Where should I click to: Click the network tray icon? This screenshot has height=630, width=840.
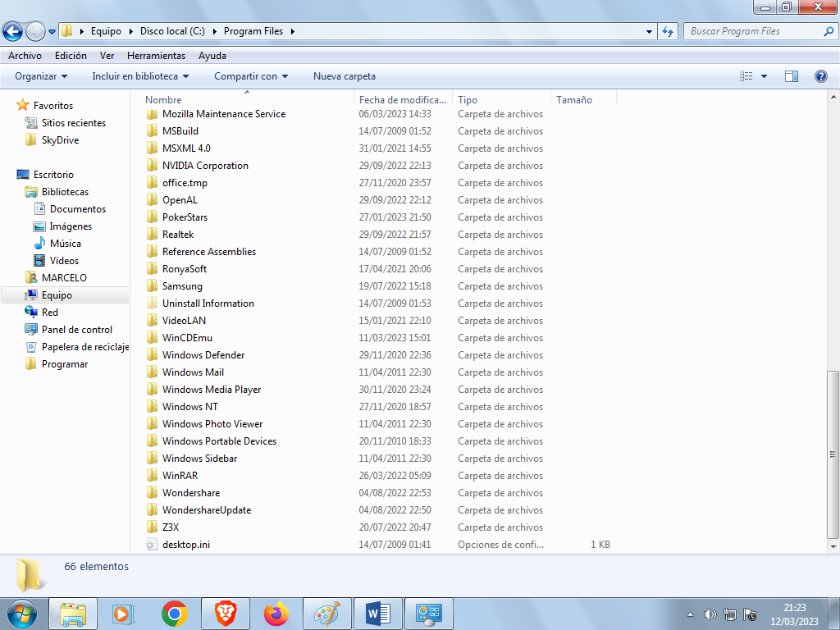[729, 614]
